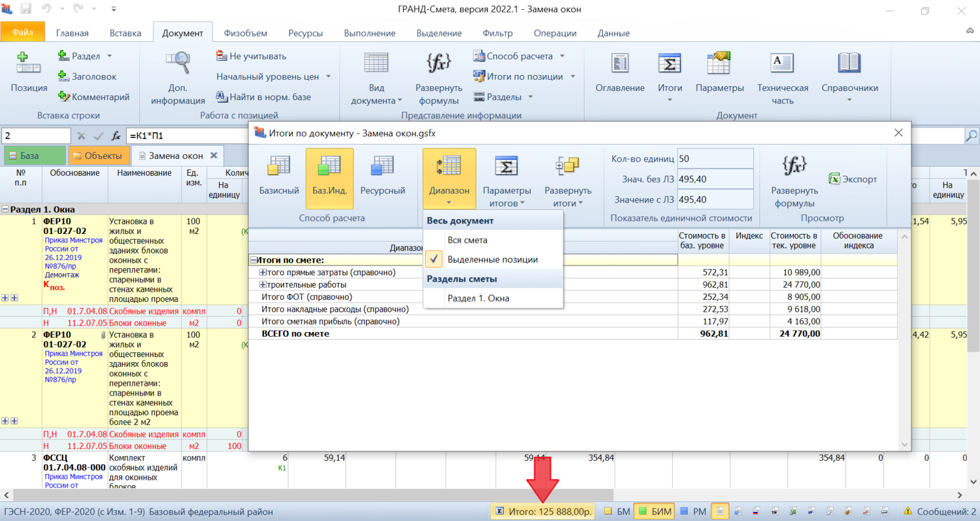Screen dimensions: 980x521
Task: Open Техническая часть from the ribbon
Action: point(783,64)
